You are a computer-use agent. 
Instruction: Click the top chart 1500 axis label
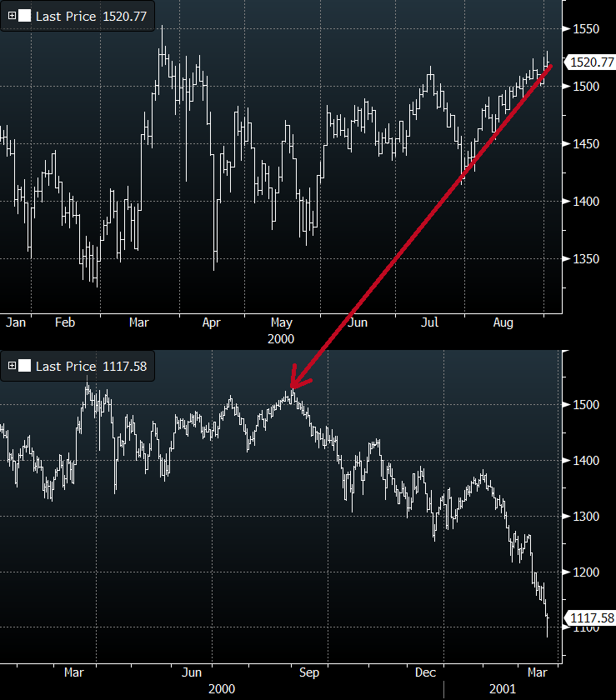coord(586,87)
